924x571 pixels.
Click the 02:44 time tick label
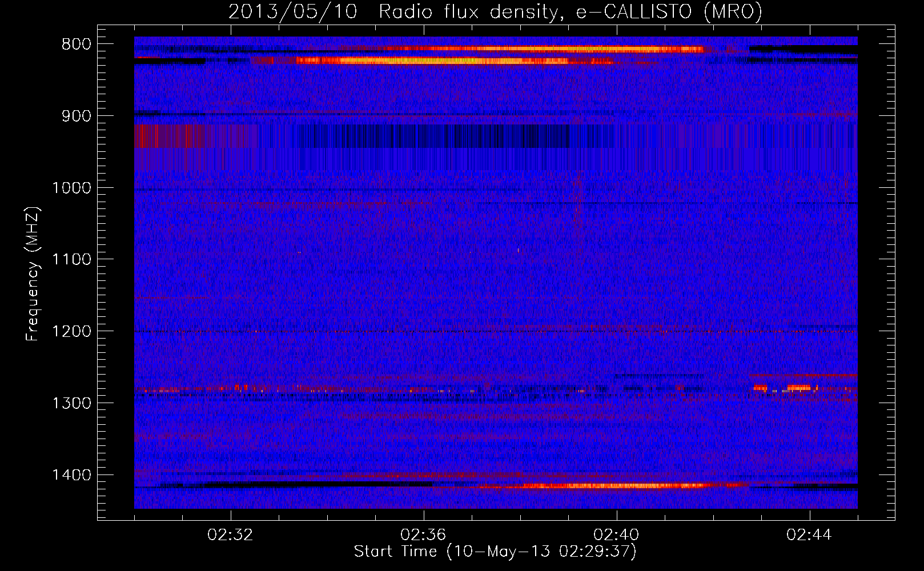pyautogui.click(x=810, y=535)
